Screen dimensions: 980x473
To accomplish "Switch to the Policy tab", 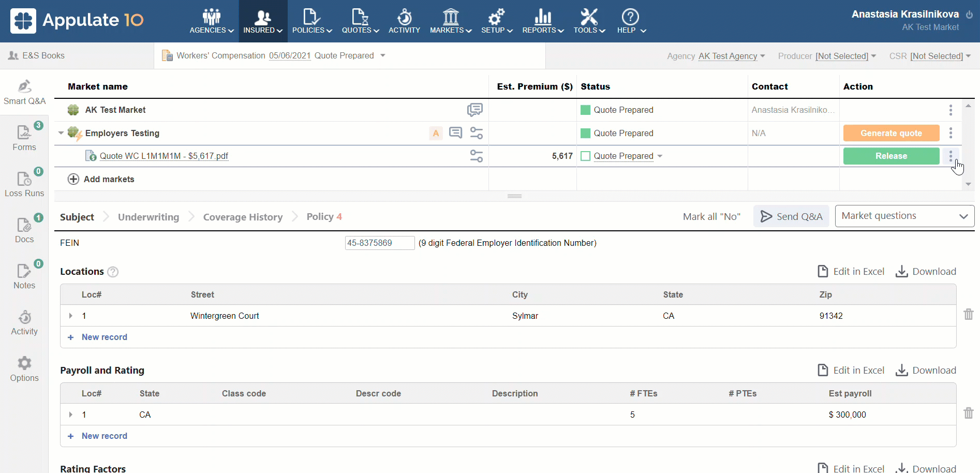I will click(324, 217).
